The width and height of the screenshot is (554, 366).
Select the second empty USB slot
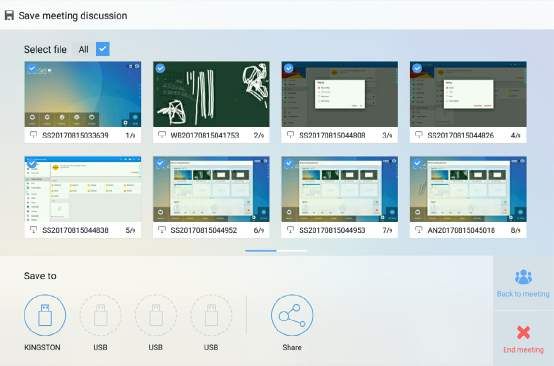click(x=155, y=315)
